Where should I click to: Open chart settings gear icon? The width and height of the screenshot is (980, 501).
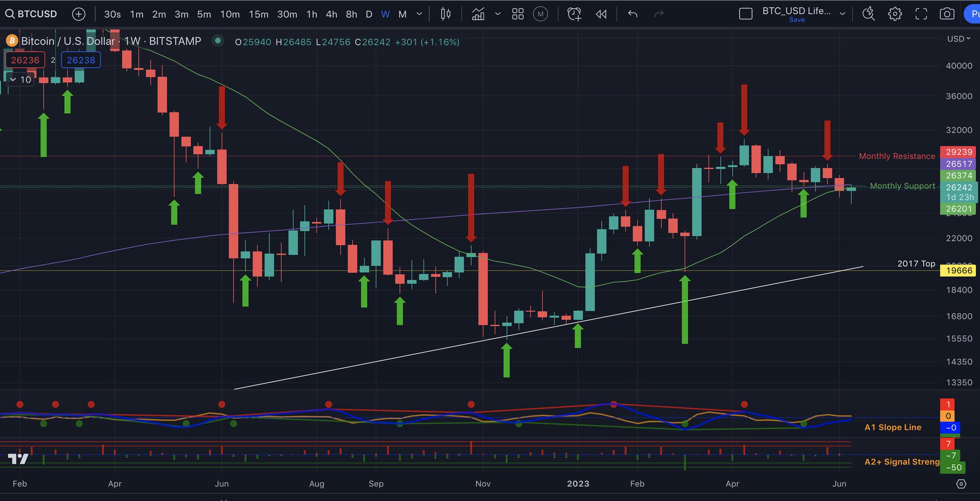pos(895,14)
